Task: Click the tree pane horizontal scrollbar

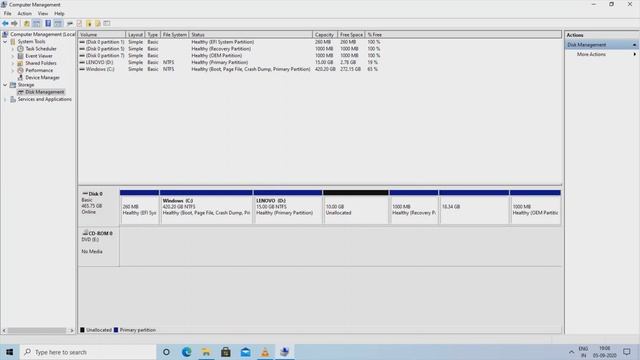Action: pyautogui.click(x=38, y=330)
